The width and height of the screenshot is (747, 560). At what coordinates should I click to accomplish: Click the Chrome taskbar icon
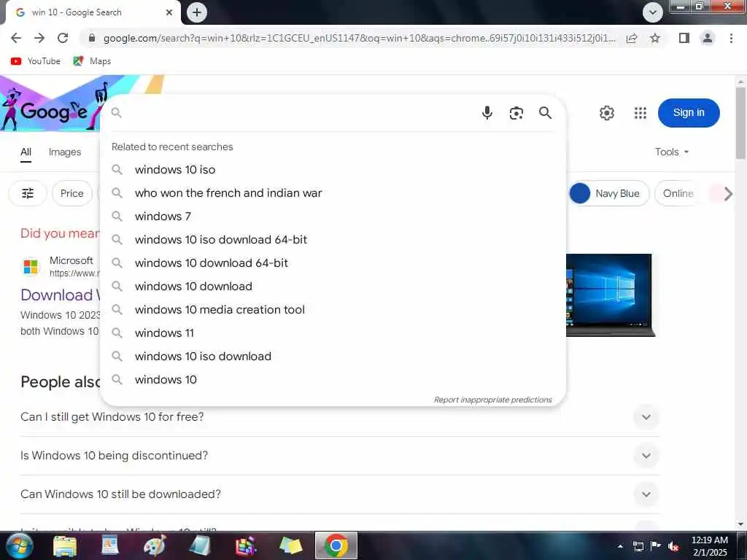[336, 545]
